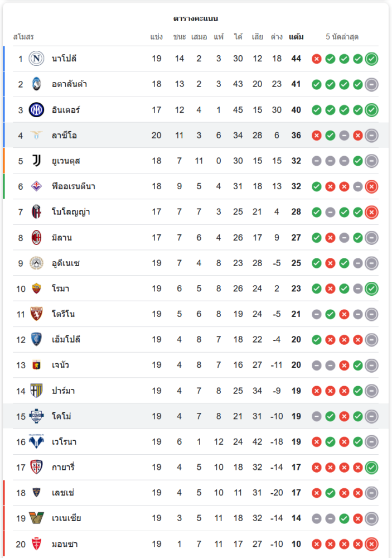The image size is (392, 558).
Task: Click the Roma club crest icon
Action: coord(36,288)
